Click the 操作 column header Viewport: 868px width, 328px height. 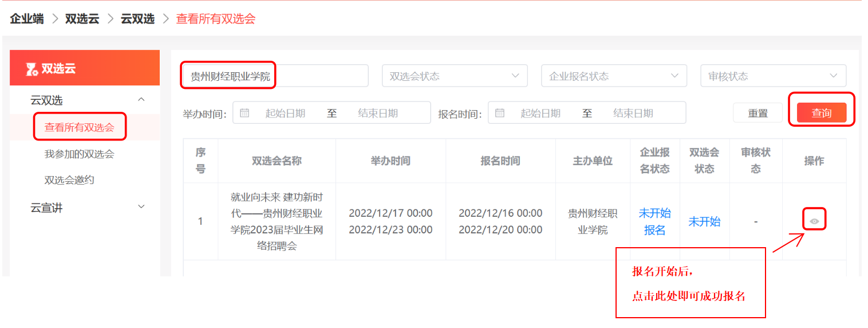tap(814, 161)
